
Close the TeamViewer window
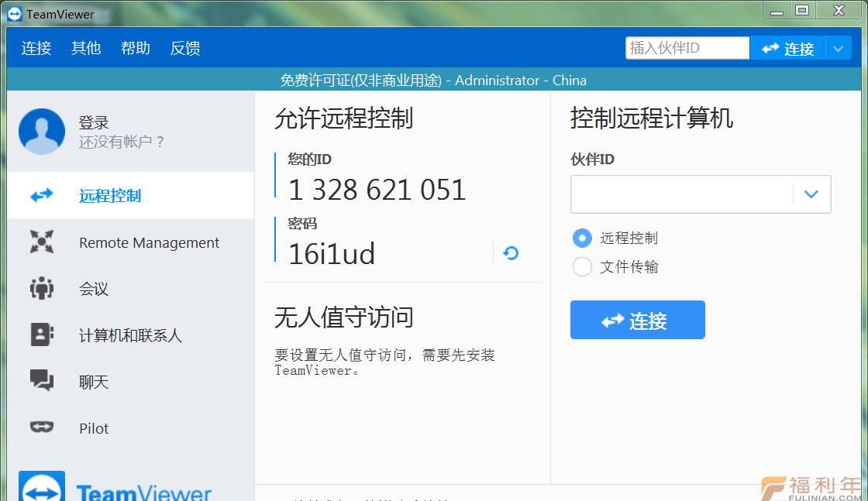(839, 11)
